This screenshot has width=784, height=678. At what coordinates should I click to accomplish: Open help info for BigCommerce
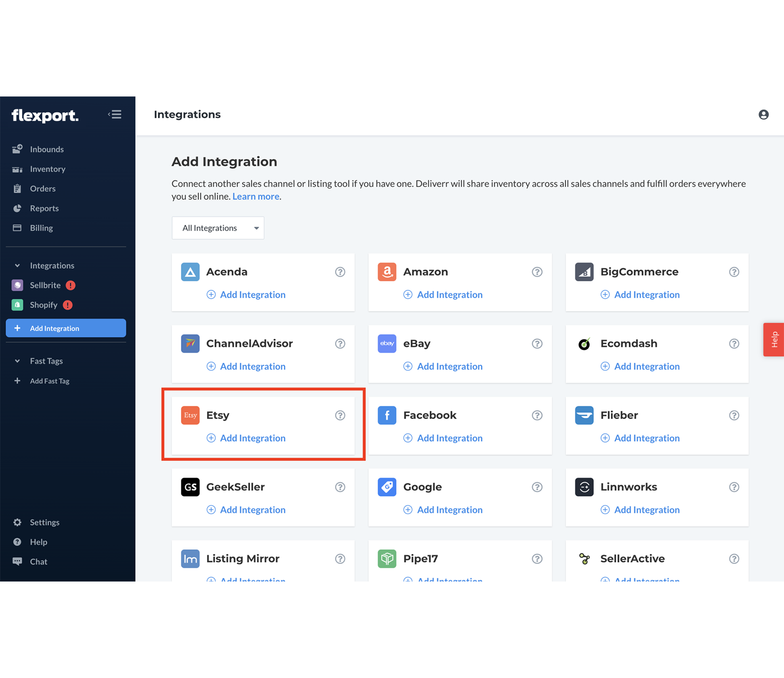click(x=734, y=272)
